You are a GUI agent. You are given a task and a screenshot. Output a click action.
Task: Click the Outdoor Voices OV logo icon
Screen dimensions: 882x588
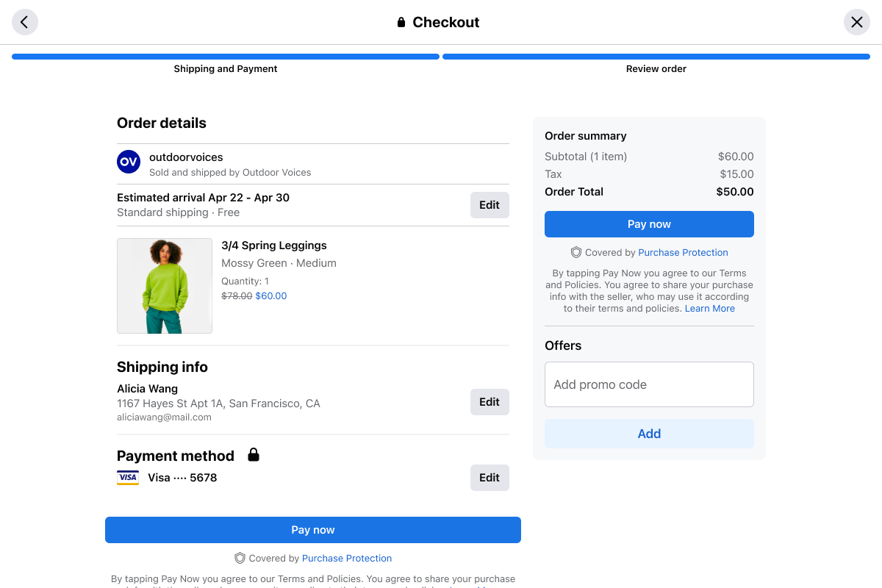click(129, 162)
